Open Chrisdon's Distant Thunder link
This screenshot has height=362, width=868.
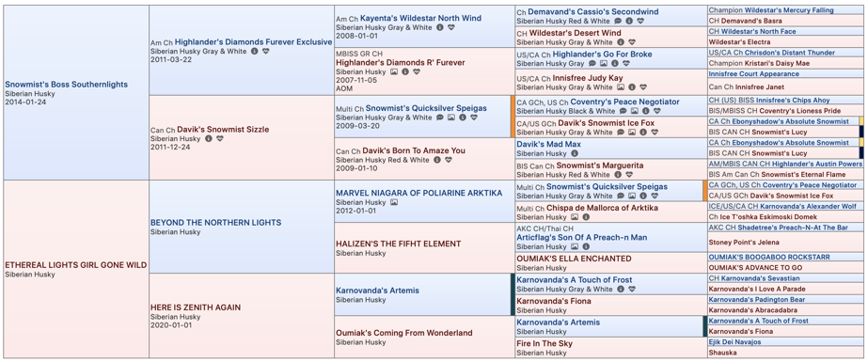(789, 53)
